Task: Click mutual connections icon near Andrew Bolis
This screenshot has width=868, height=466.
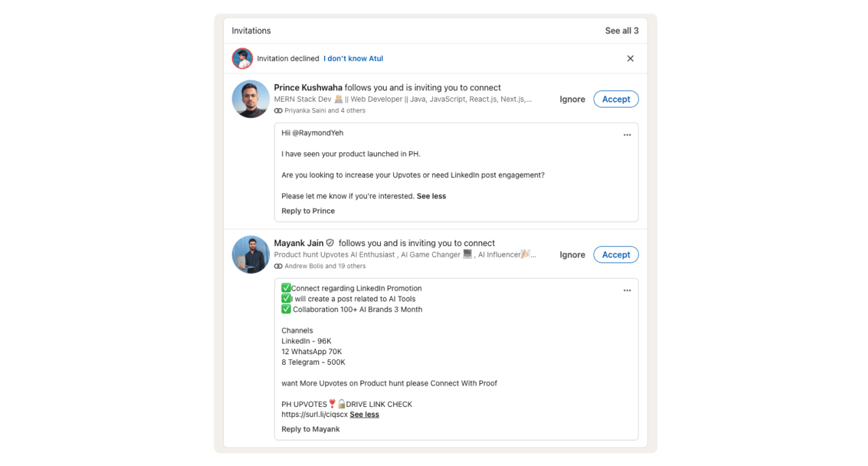Action: 278,266
